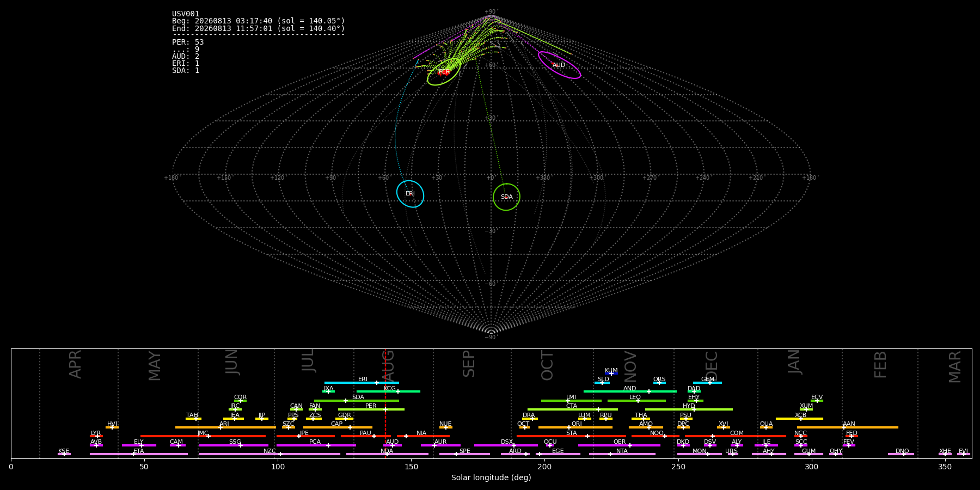Click the USV001 station header text

186,14
